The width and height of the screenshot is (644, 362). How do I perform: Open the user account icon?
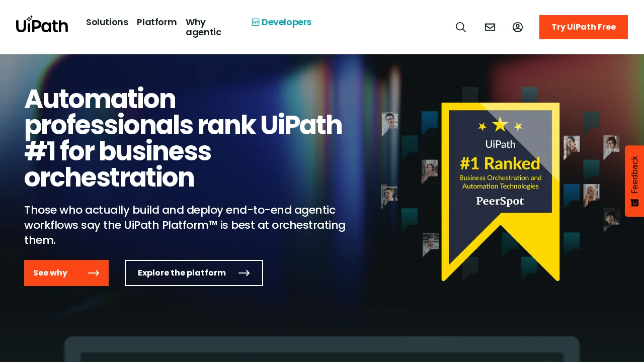point(518,27)
